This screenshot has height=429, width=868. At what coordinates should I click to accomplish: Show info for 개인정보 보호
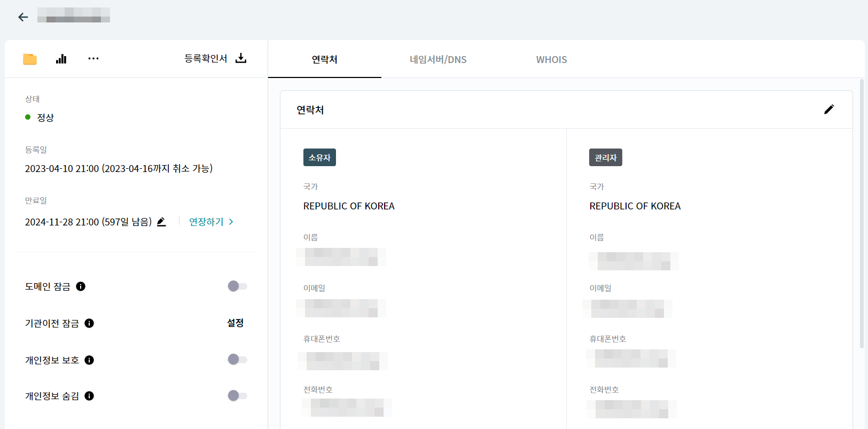pyautogui.click(x=89, y=360)
